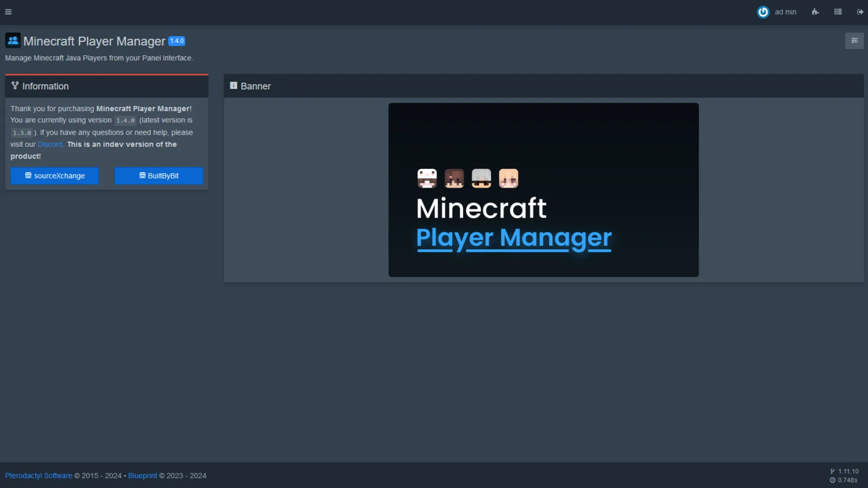Open the sidebar navigation menu

(8, 12)
